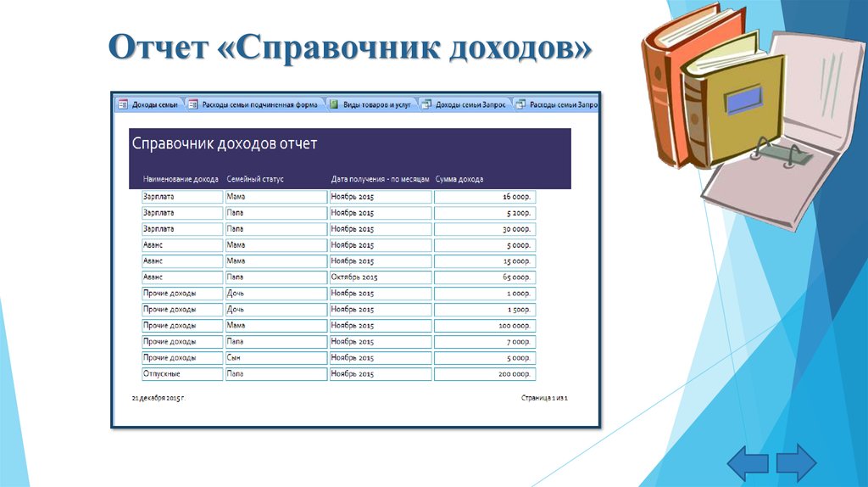Click Папа cell in the 7 000р. row
The height and width of the screenshot is (487, 868).
(276, 342)
